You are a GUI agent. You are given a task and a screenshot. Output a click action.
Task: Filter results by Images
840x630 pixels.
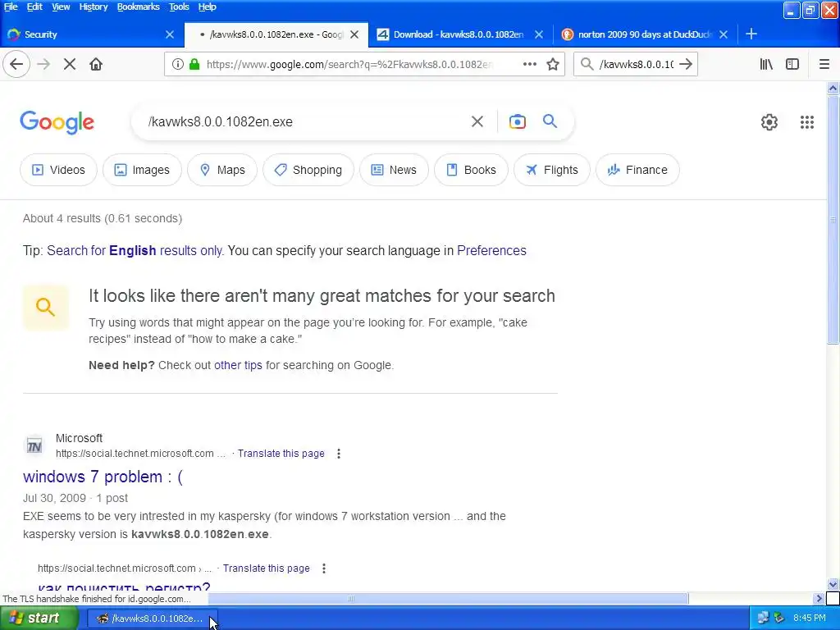142,170
